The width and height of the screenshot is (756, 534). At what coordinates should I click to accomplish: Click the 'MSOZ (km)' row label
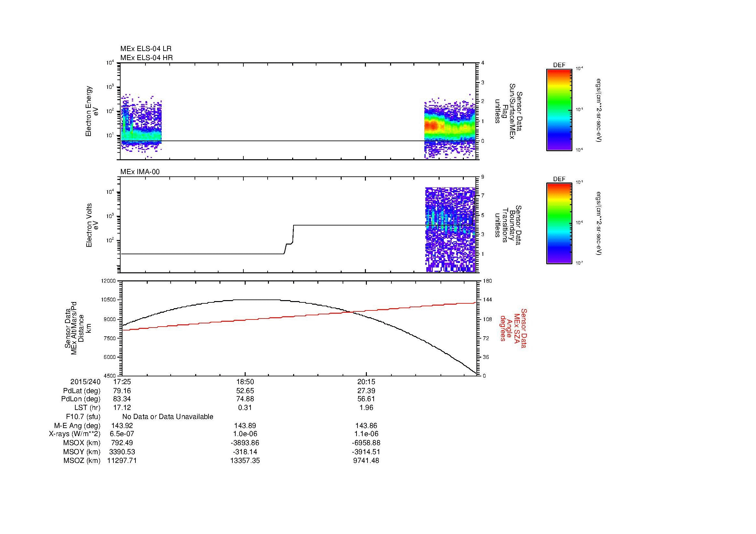tap(82, 461)
